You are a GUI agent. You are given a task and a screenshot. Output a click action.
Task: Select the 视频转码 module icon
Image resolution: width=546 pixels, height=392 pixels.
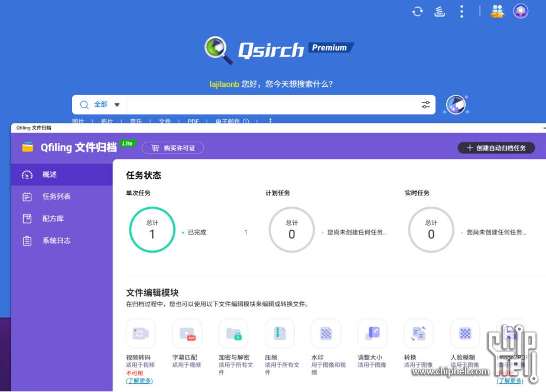[x=141, y=334]
